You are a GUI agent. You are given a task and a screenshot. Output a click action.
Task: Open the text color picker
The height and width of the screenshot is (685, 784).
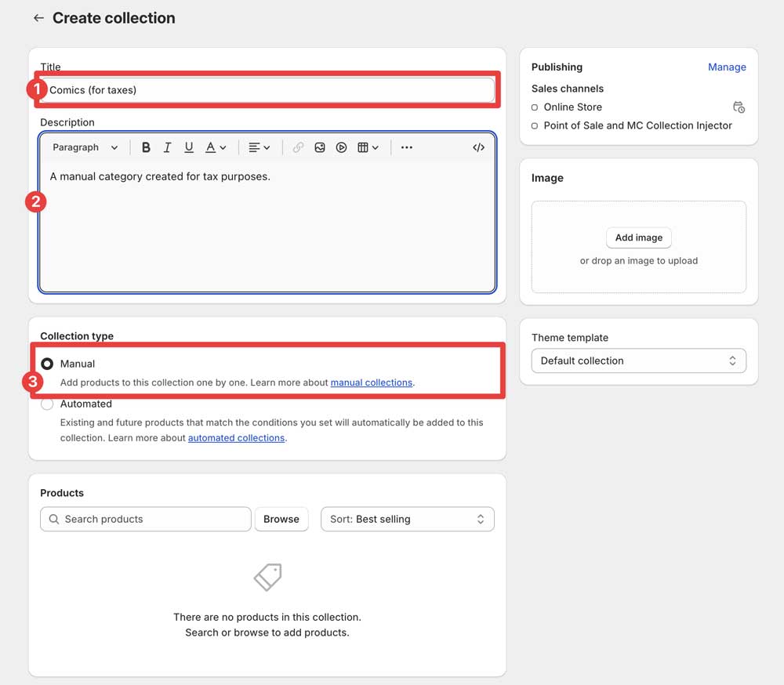tap(216, 147)
